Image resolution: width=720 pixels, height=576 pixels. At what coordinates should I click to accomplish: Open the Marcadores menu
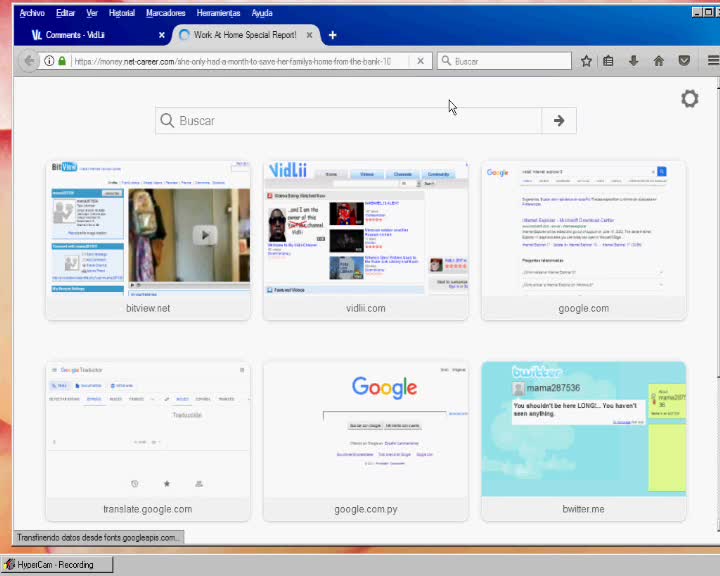[x=166, y=13]
